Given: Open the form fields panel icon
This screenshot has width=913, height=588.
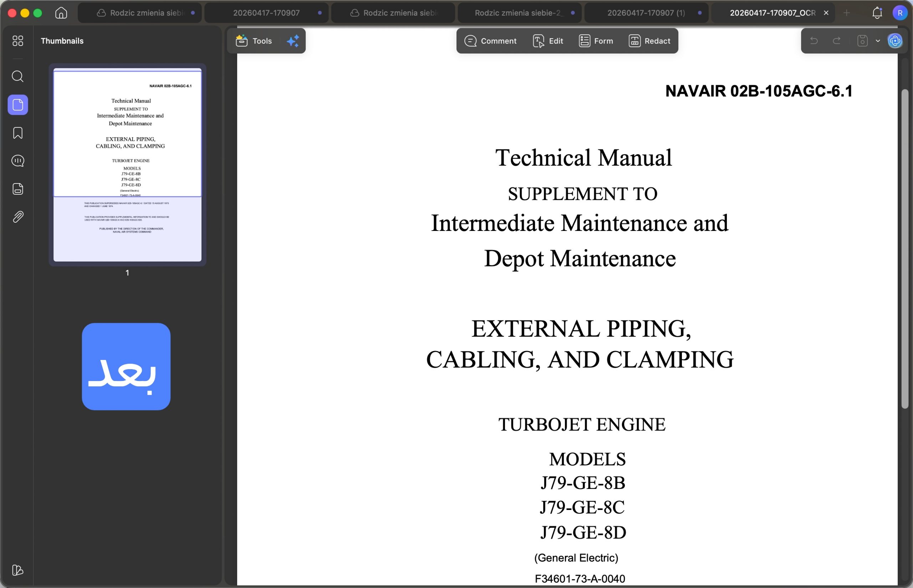Looking at the screenshot, I should click(x=17, y=189).
